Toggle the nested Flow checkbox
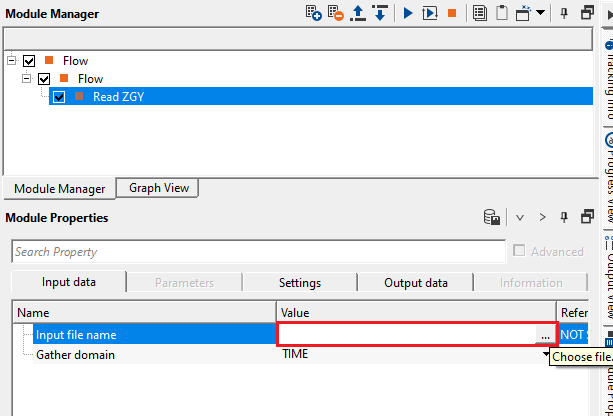 (44, 79)
